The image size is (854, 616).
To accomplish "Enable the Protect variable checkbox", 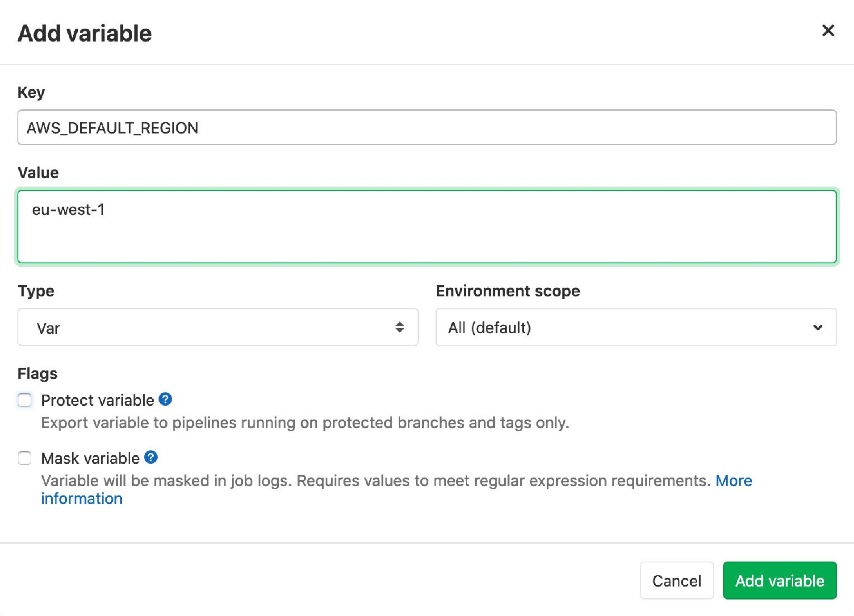I will click(25, 400).
